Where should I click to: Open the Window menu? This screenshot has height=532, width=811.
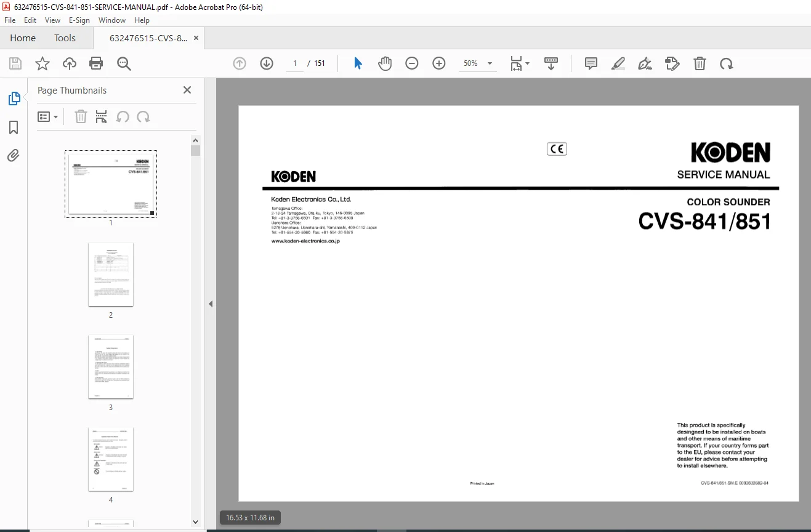pos(112,20)
